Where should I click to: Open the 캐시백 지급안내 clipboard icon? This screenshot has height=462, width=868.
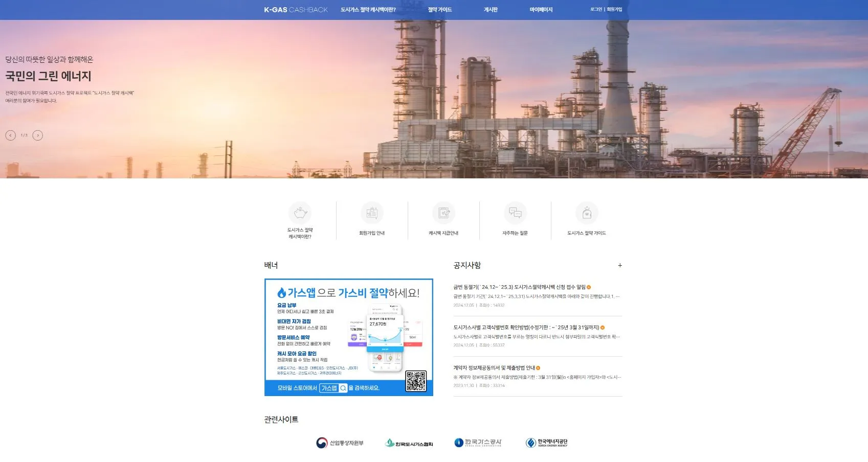444,213
